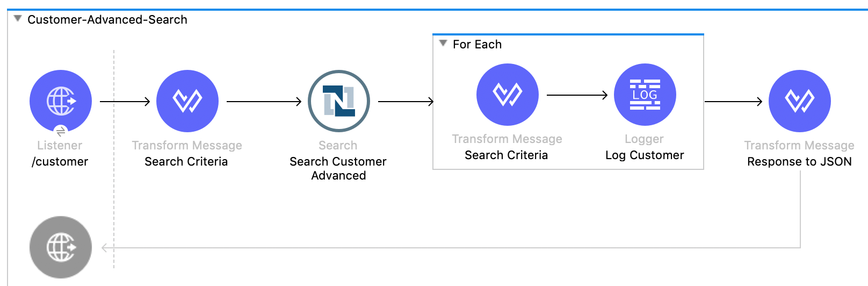Click the Log Customer label

click(645, 155)
